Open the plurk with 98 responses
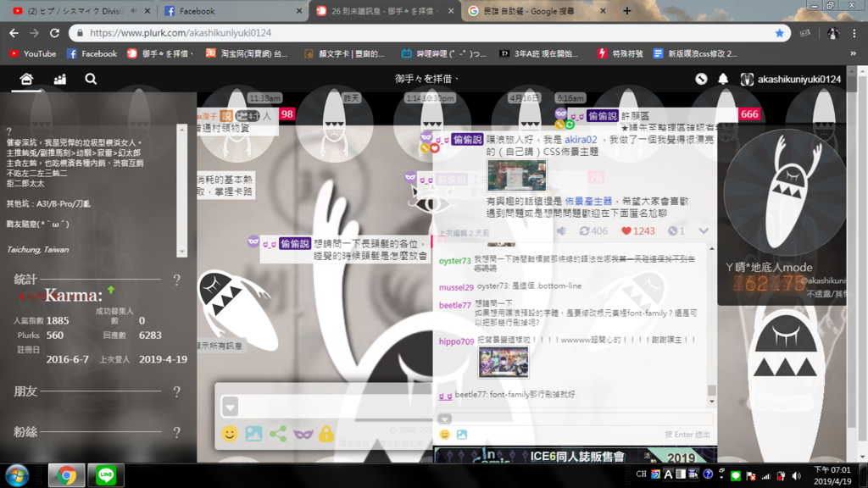 click(x=287, y=114)
